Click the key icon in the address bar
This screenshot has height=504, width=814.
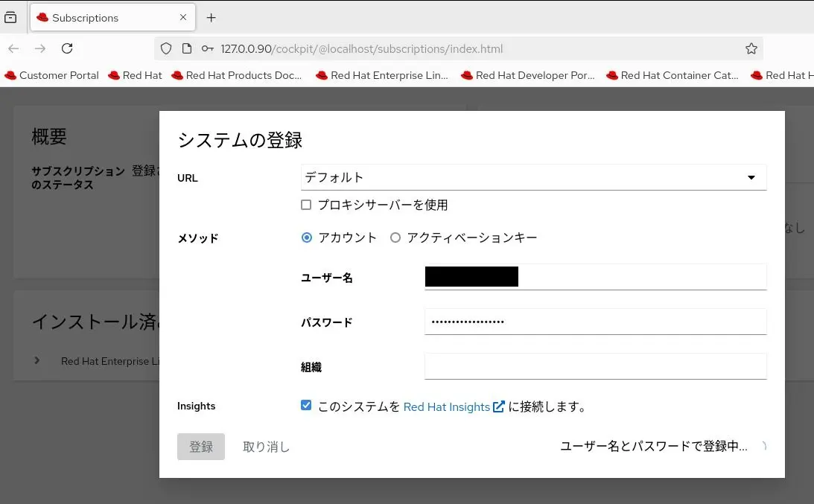coord(208,48)
